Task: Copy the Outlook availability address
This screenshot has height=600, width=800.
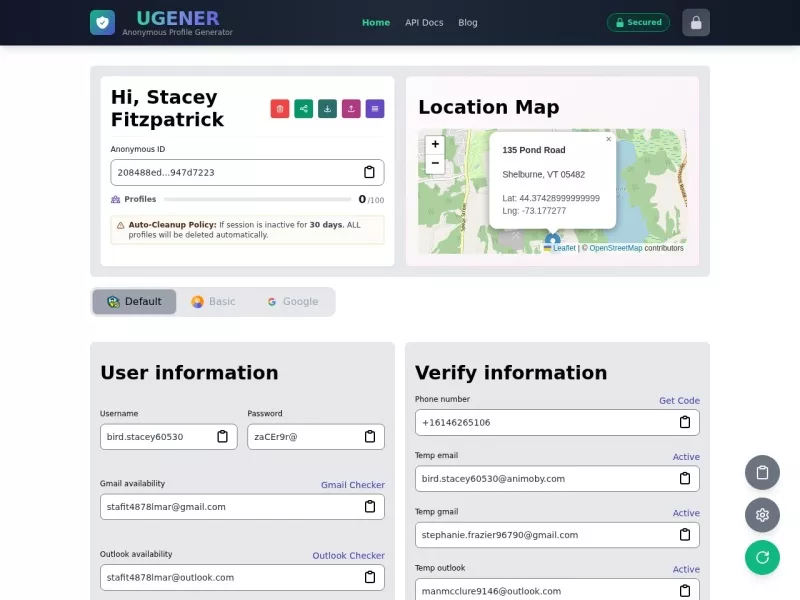Action: tap(370, 577)
